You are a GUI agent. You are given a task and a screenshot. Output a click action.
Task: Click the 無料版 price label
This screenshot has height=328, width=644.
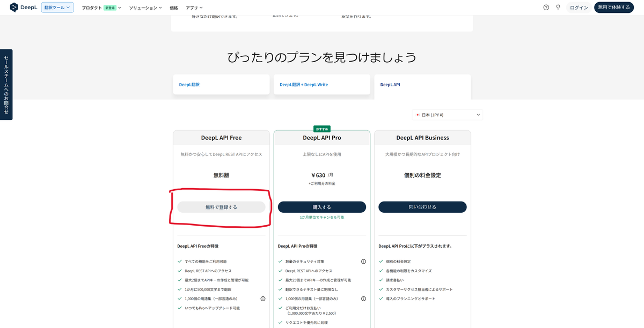221,175
